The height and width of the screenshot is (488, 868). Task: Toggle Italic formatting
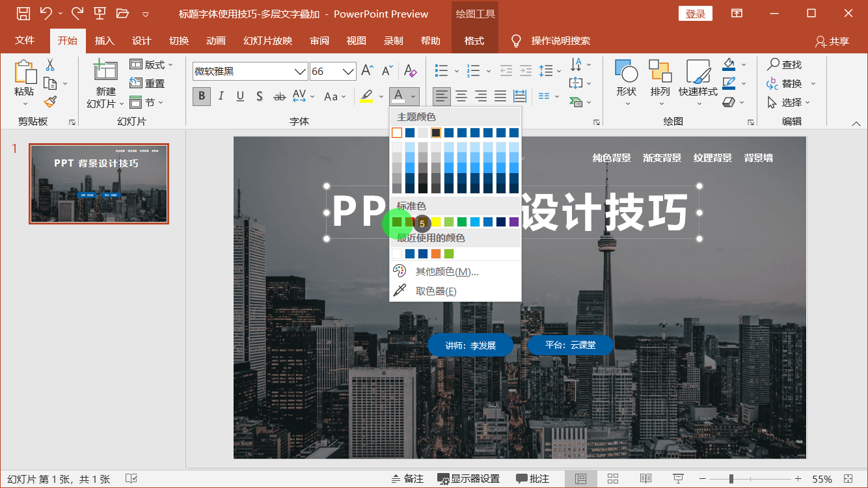click(x=221, y=96)
